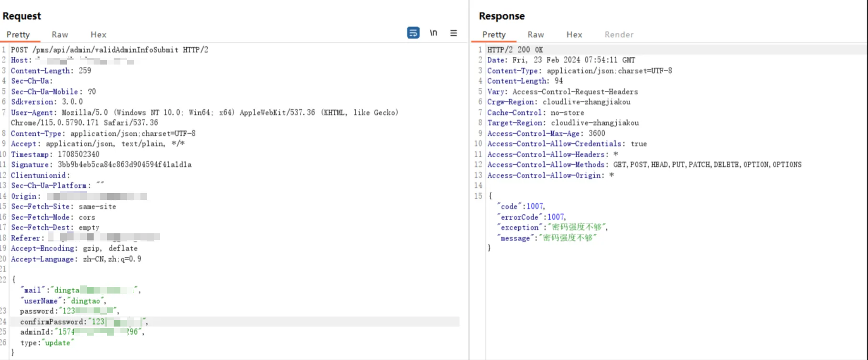This screenshot has height=360, width=868.
Task: Toggle the word wrap icon in Request panel
Action: 413,33
